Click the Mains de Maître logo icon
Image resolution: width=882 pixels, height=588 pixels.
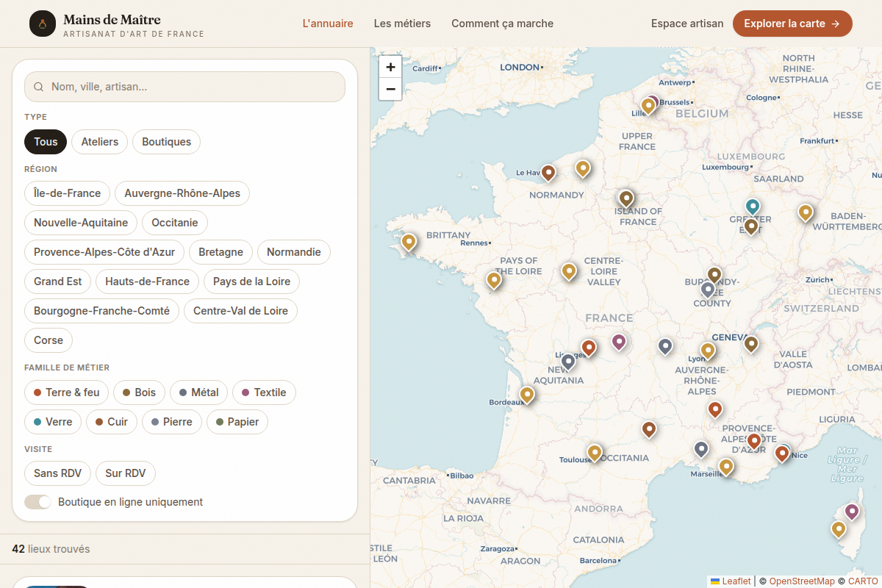pyautogui.click(x=43, y=24)
